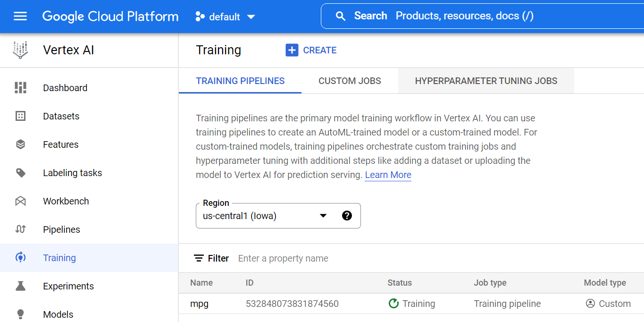Open the default project dropdown
The image size is (644, 322).
[226, 17]
